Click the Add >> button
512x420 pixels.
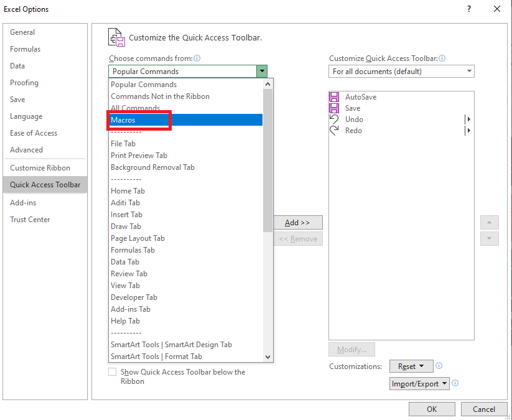pyautogui.click(x=298, y=222)
